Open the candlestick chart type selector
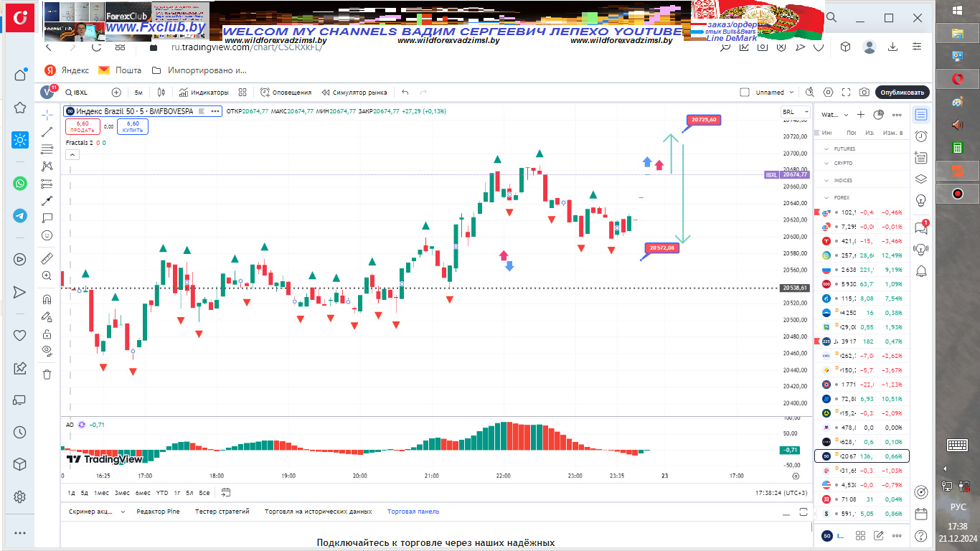 pos(161,93)
